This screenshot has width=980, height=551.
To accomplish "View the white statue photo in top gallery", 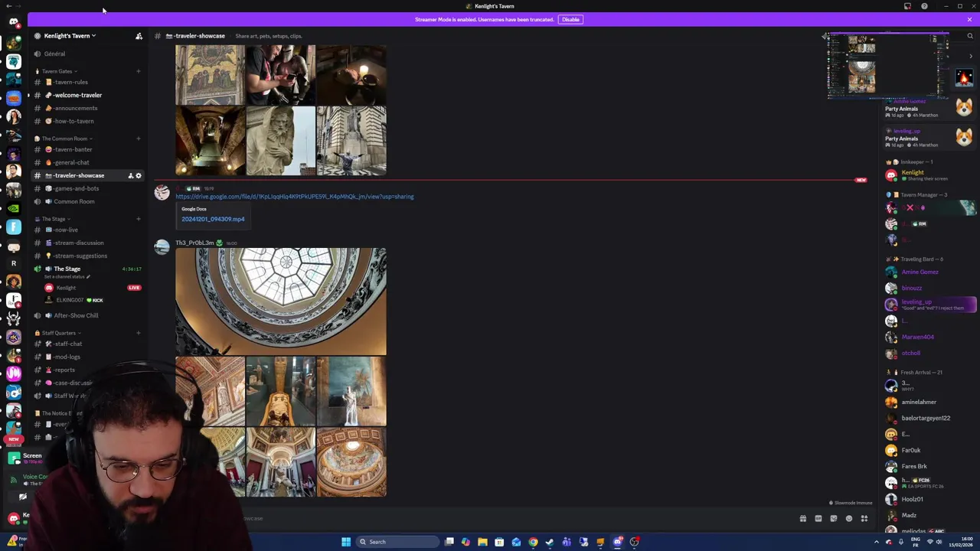I will pos(281,141).
